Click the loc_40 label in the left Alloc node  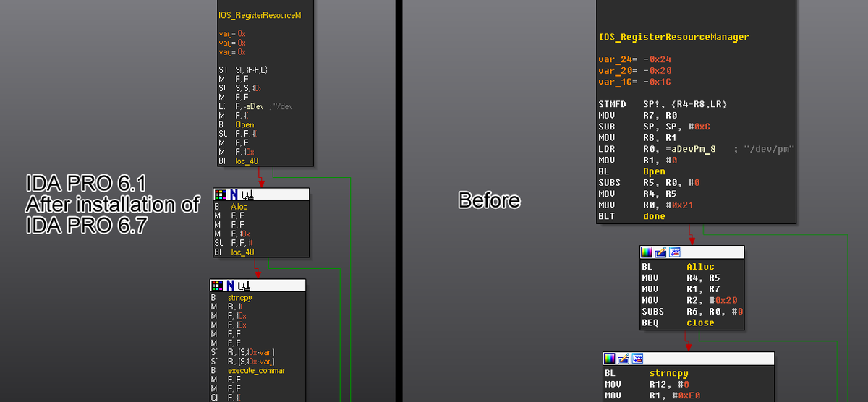tap(242, 252)
